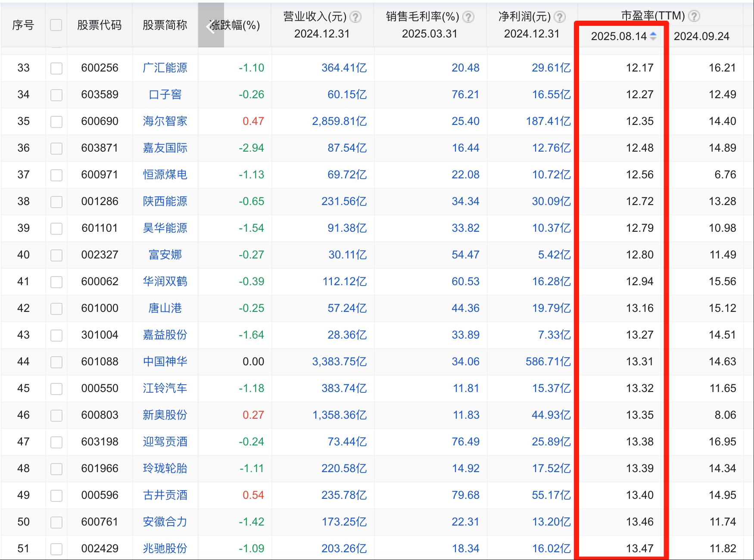Click the 187.41亿 net profit value

point(548,121)
